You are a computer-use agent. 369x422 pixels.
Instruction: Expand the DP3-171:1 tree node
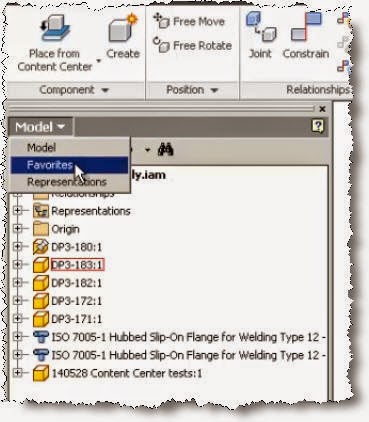17,319
